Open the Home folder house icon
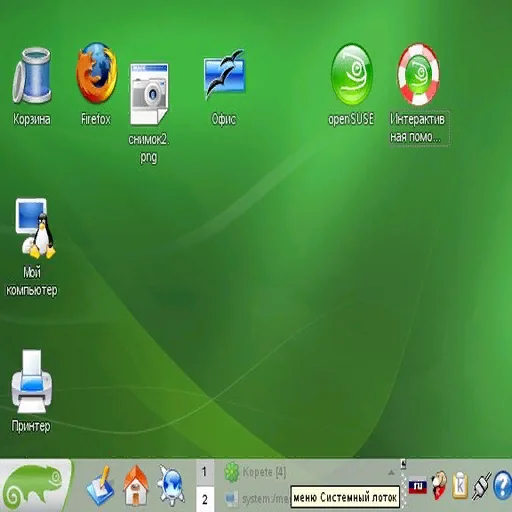The width and height of the screenshot is (512, 512). point(136,486)
